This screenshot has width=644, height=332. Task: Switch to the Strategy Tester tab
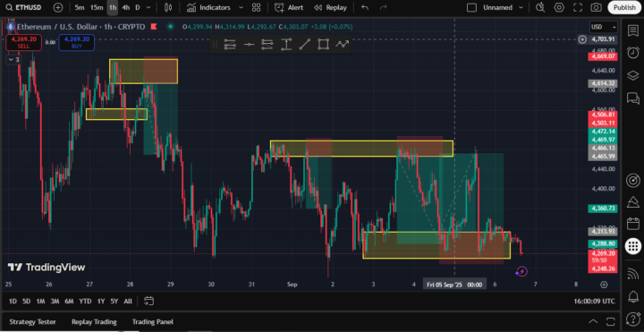[32, 322]
